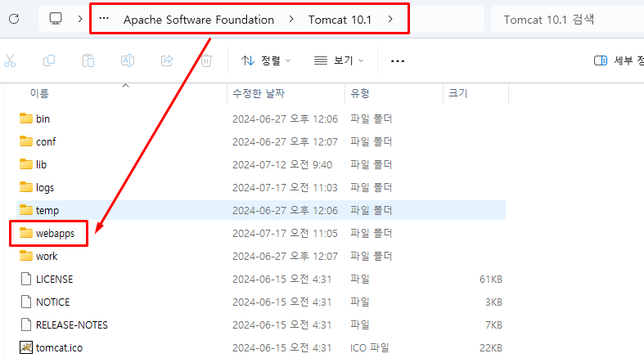Image resolution: width=644 pixels, height=358 pixels.
Task: Select Apache Software Foundation breadcrumb
Action: 199,20
